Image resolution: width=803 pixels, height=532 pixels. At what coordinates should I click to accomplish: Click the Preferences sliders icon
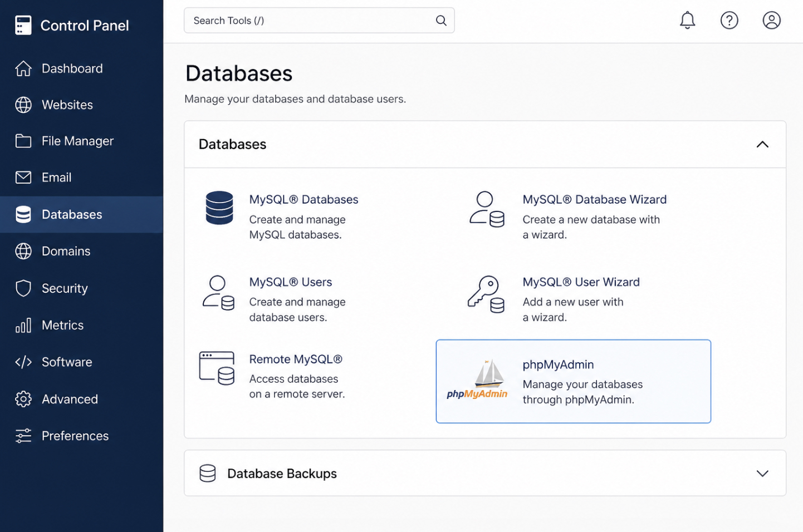(x=23, y=436)
